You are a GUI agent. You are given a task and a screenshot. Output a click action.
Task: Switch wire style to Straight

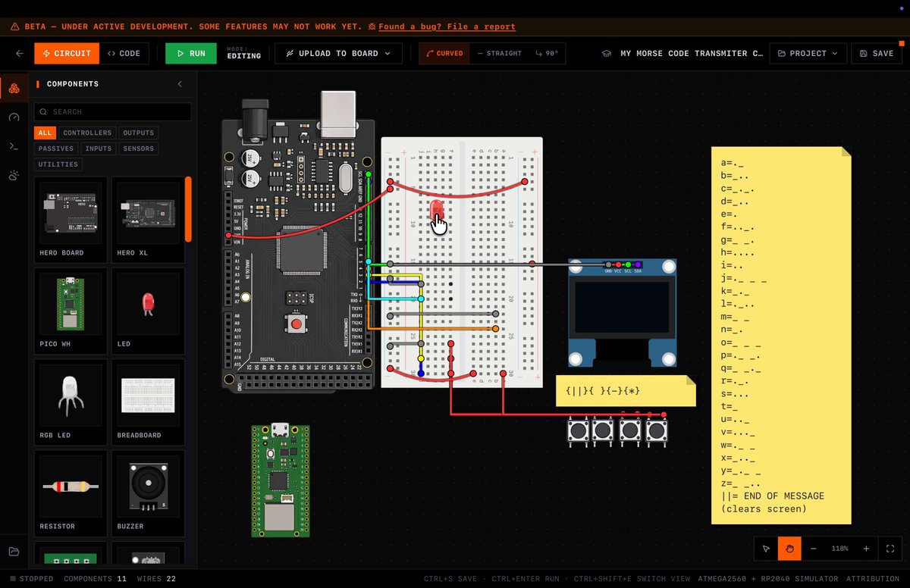point(499,54)
